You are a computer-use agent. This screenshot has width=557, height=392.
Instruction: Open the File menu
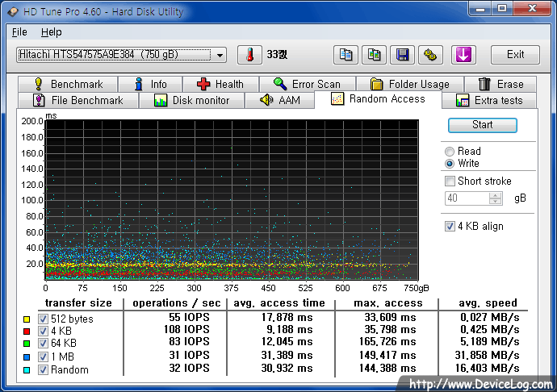(x=19, y=32)
